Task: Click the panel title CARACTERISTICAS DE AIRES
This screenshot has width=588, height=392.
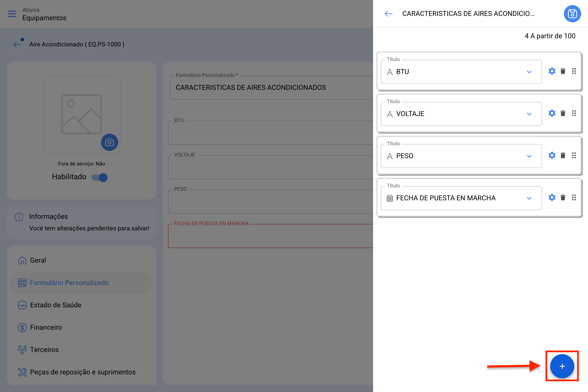Action: coord(468,14)
